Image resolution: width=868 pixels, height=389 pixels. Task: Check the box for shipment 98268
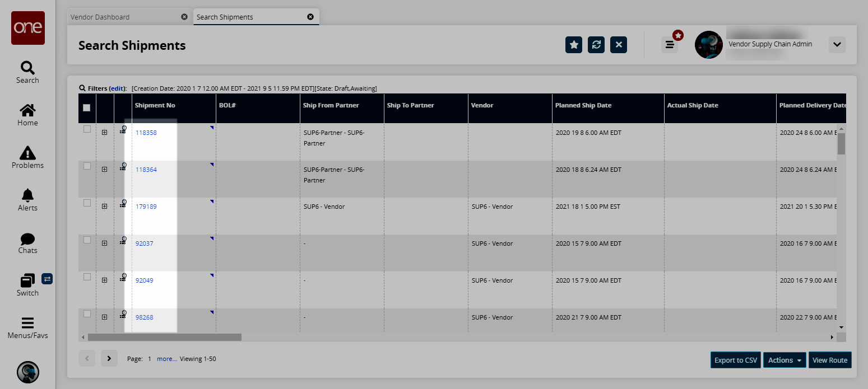(87, 314)
